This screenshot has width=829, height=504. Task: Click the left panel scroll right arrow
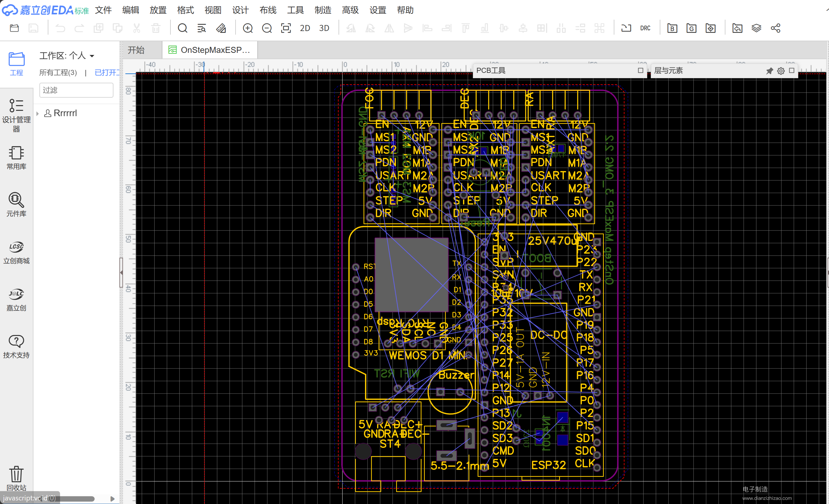(x=112, y=499)
